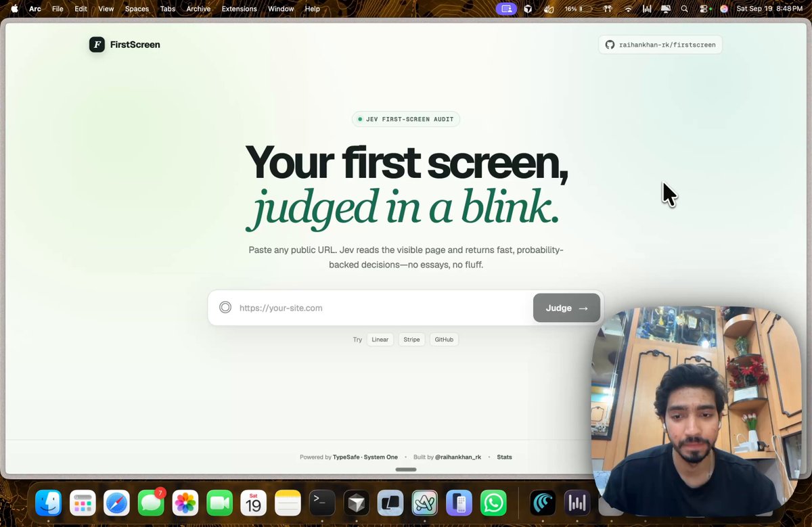
Task: Click the purple screen recording menu bar icon
Action: [x=506, y=9]
